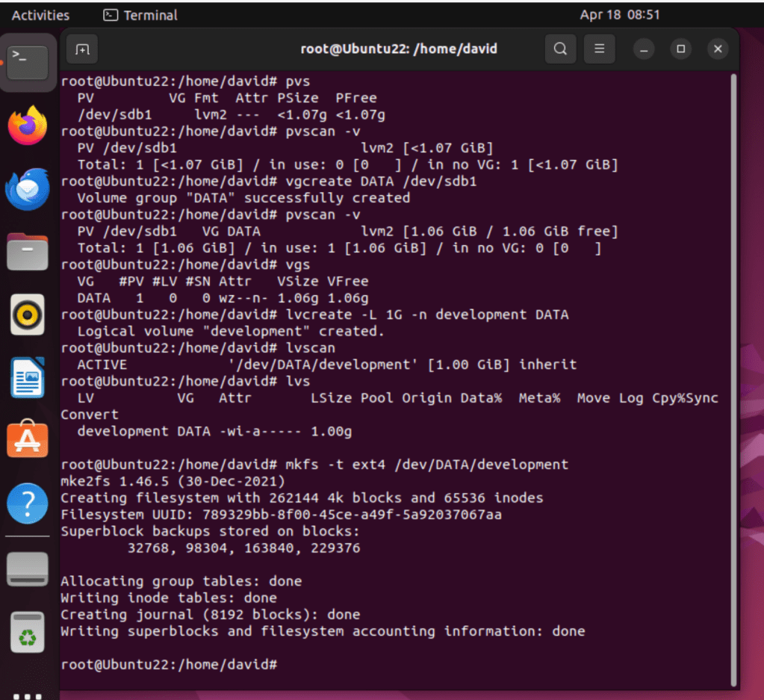The height and width of the screenshot is (700, 764).
Task: Launch LibreOffice Writer from dock
Action: click(x=28, y=378)
